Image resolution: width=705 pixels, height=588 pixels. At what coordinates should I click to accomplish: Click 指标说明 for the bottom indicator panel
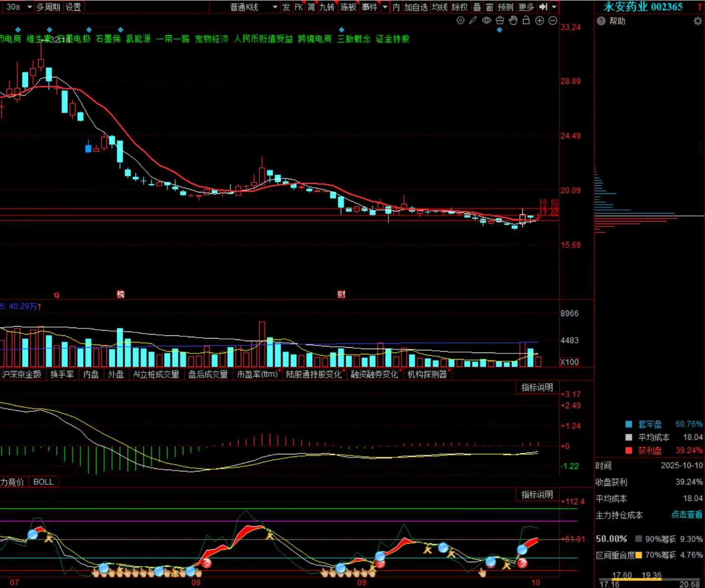coord(537,494)
